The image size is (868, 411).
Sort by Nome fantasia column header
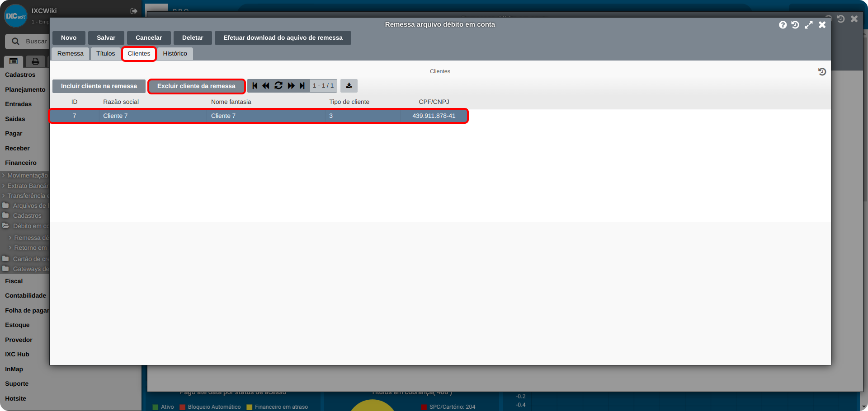(x=231, y=102)
